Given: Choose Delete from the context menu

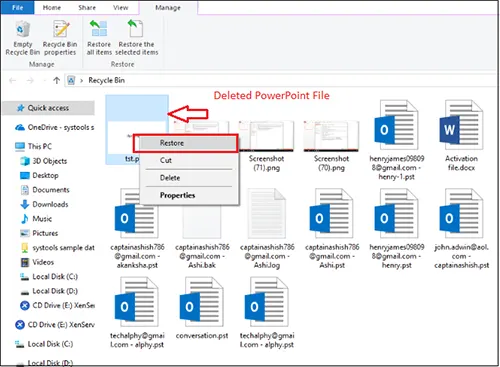Looking at the screenshot, I should [x=189, y=178].
